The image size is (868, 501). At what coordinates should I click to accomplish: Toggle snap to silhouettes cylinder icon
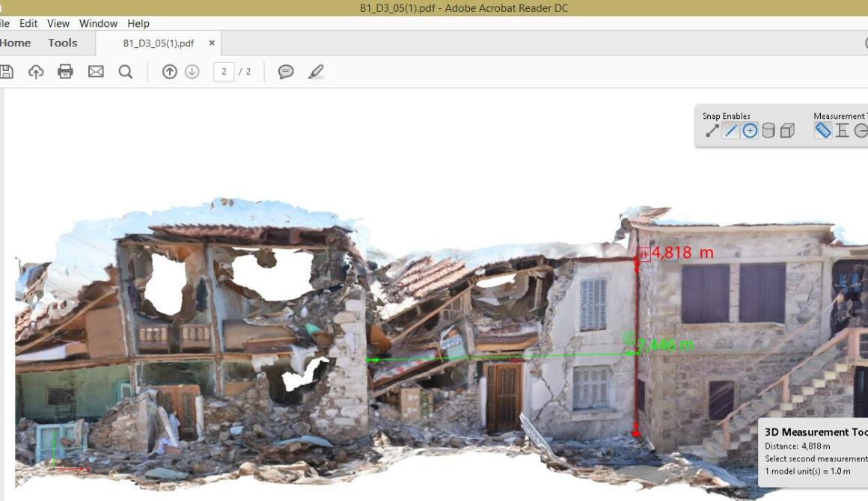768,131
